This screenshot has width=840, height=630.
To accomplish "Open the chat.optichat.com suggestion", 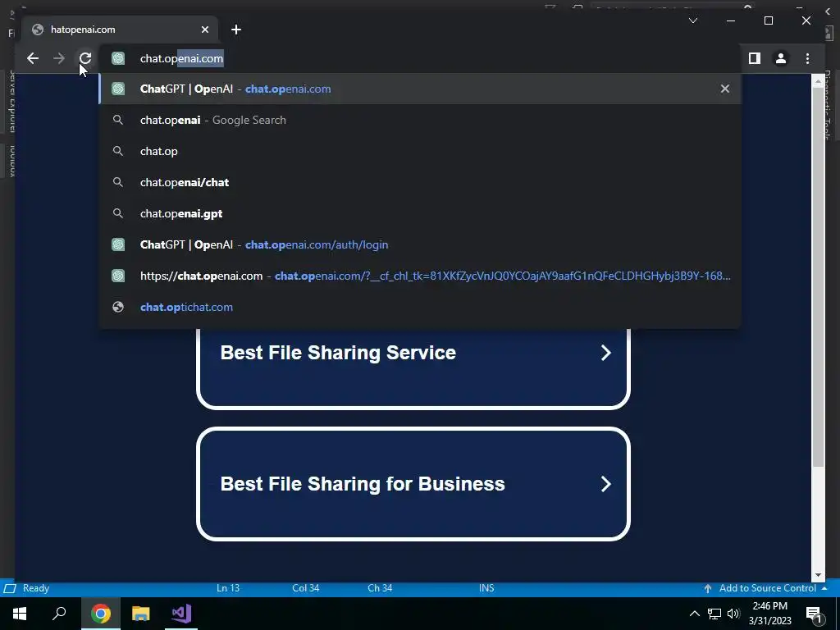I will coord(420,307).
